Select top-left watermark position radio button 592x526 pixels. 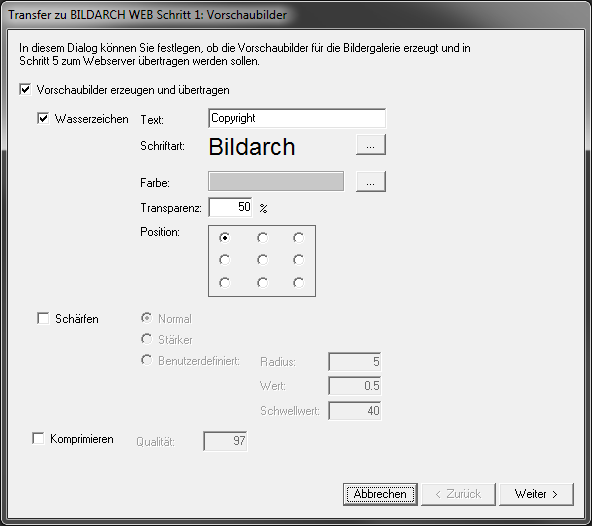(225, 238)
